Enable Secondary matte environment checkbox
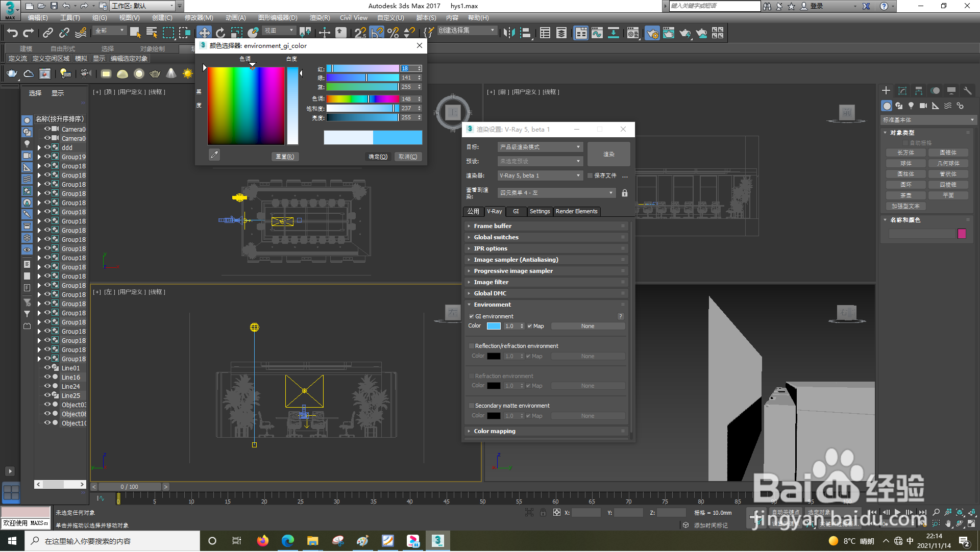This screenshot has width=980, height=552. (x=471, y=406)
